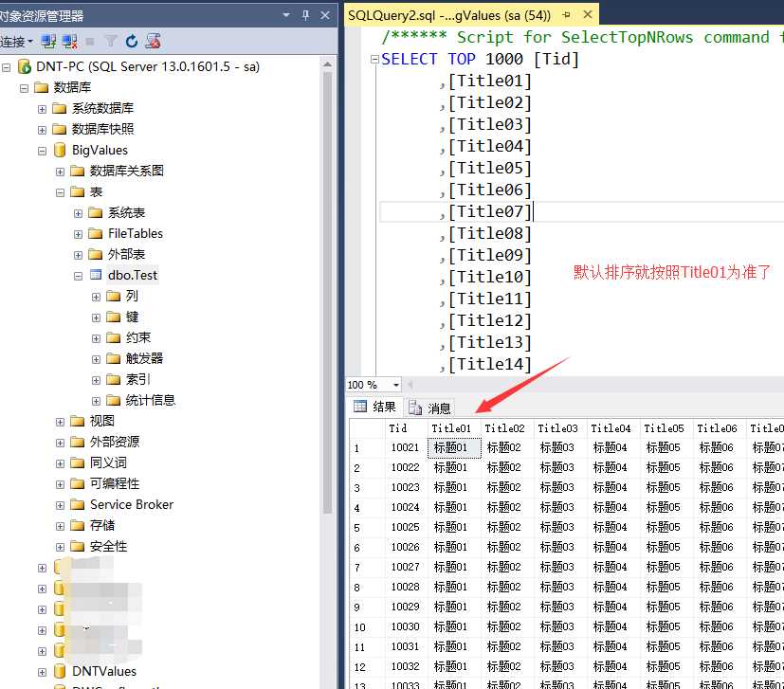Screen dimensions: 784x689
Task: Toggle auto-hide pin of Object Explorer panel
Action: [305, 15]
